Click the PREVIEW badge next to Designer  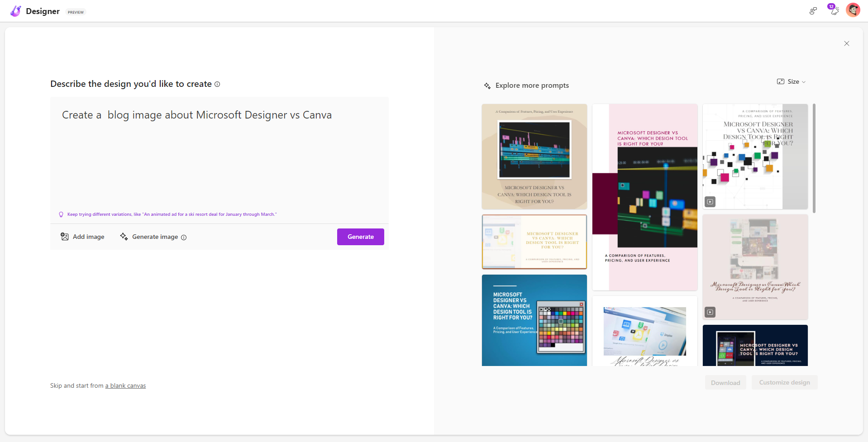[76, 12]
